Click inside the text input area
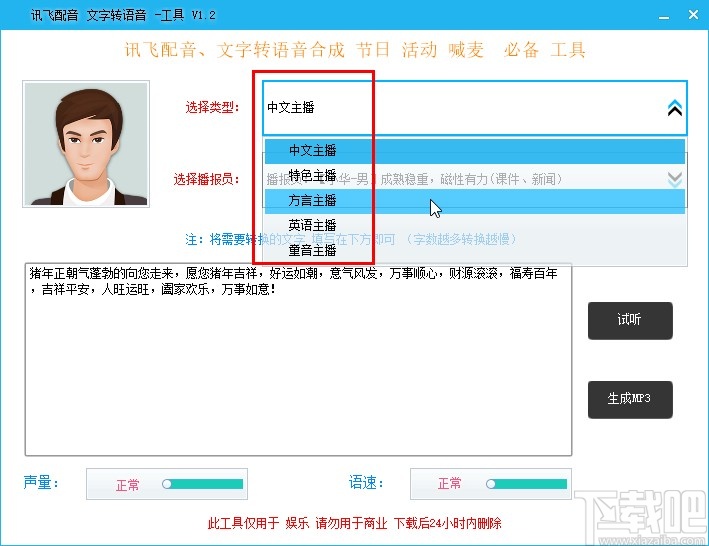The height and width of the screenshot is (546, 709). click(298, 359)
